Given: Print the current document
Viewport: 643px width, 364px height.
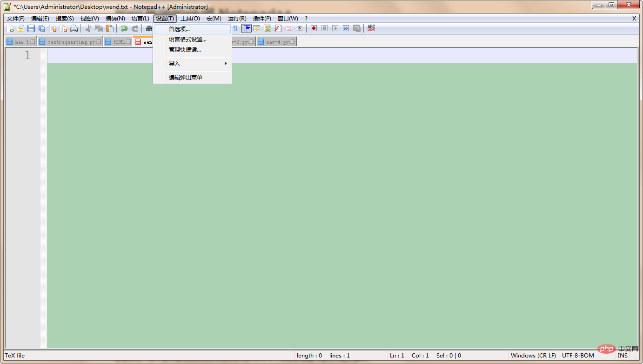Looking at the screenshot, I should (74, 28).
